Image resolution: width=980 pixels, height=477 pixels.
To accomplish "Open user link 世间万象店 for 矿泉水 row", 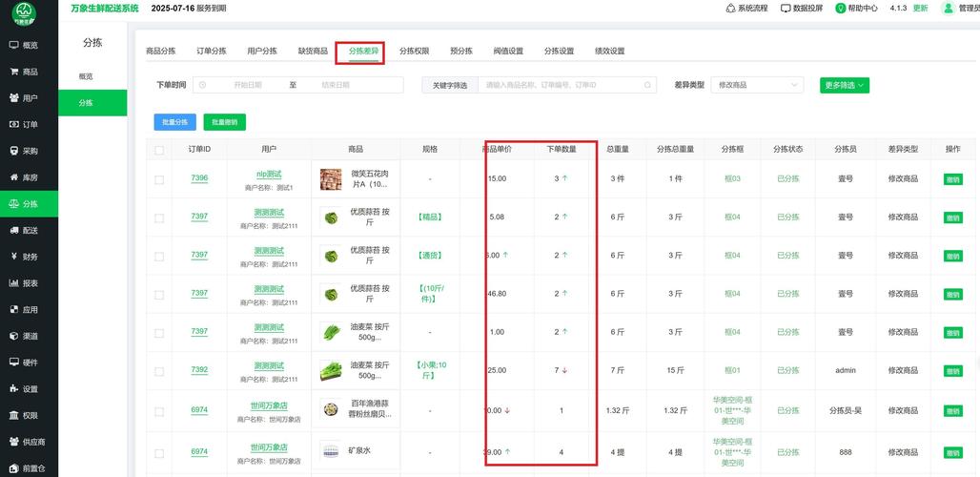I will tap(269, 448).
